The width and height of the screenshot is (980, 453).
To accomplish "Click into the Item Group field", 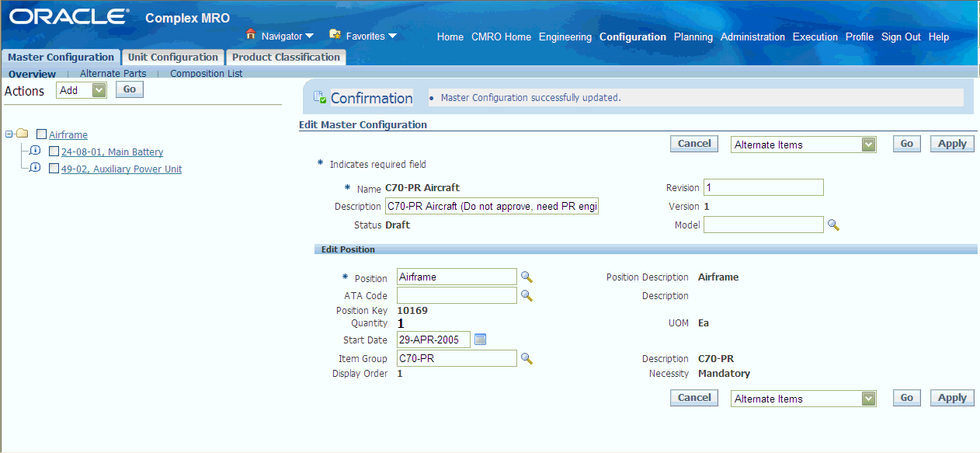I will 457,359.
